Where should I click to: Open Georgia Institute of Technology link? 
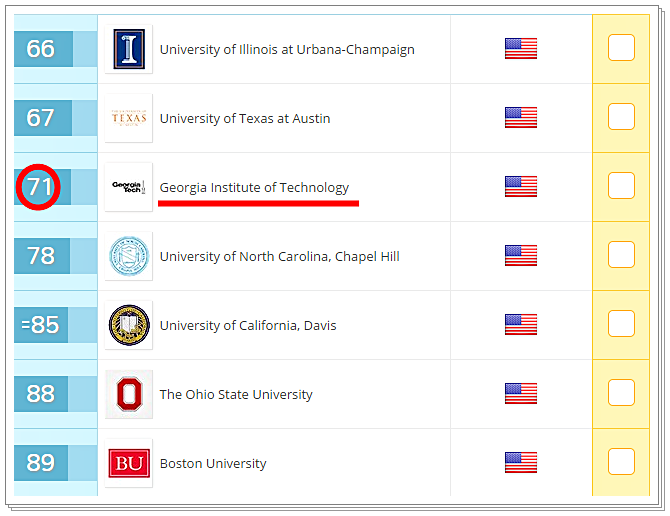pyautogui.click(x=254, y=187)
